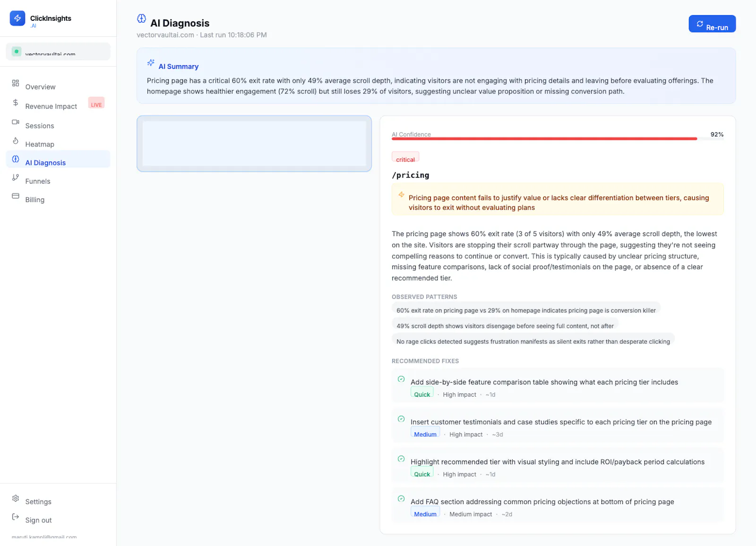This screenshot has height=546, width=756.
Task: Click check icon for feature comparison table fix
Action: click(x=401, y=379)
